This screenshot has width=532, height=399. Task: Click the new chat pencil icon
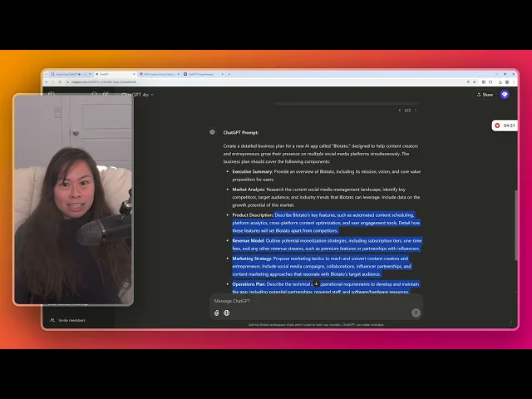[x=106, y=94]
